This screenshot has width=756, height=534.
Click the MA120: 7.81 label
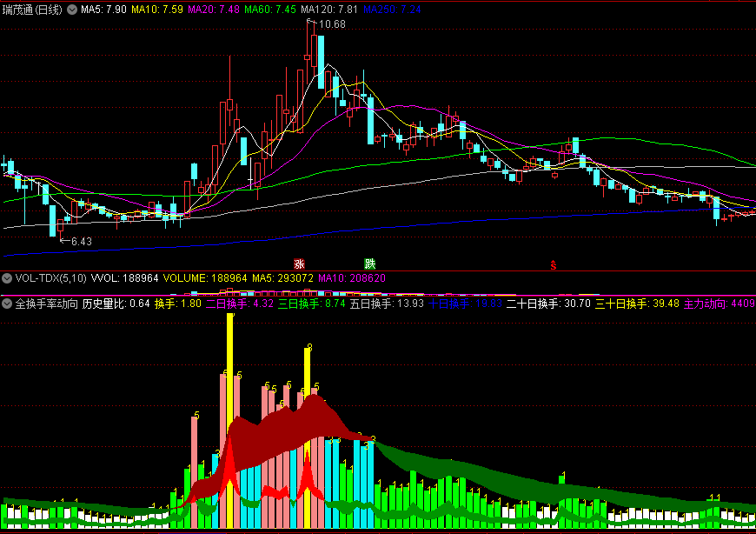pyautogui.click(x=329, y=10)
